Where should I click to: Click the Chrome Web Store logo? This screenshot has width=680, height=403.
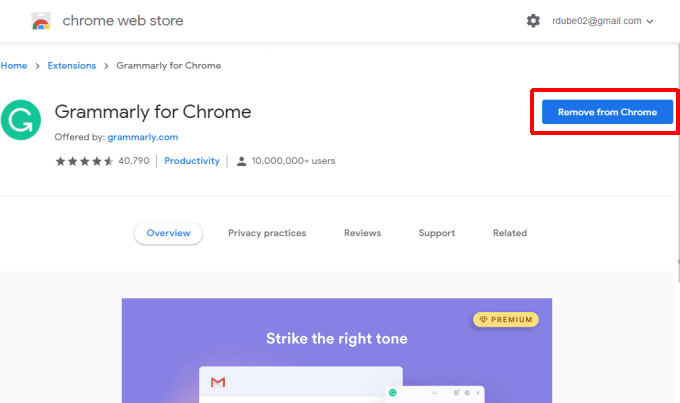pos(41,21)
